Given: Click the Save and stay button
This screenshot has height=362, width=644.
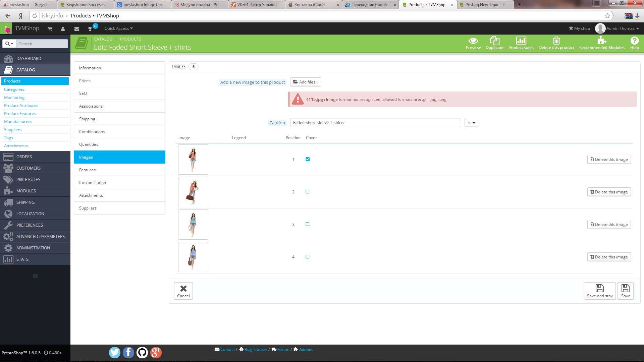Looking at the screenshot, I should 599,291.
